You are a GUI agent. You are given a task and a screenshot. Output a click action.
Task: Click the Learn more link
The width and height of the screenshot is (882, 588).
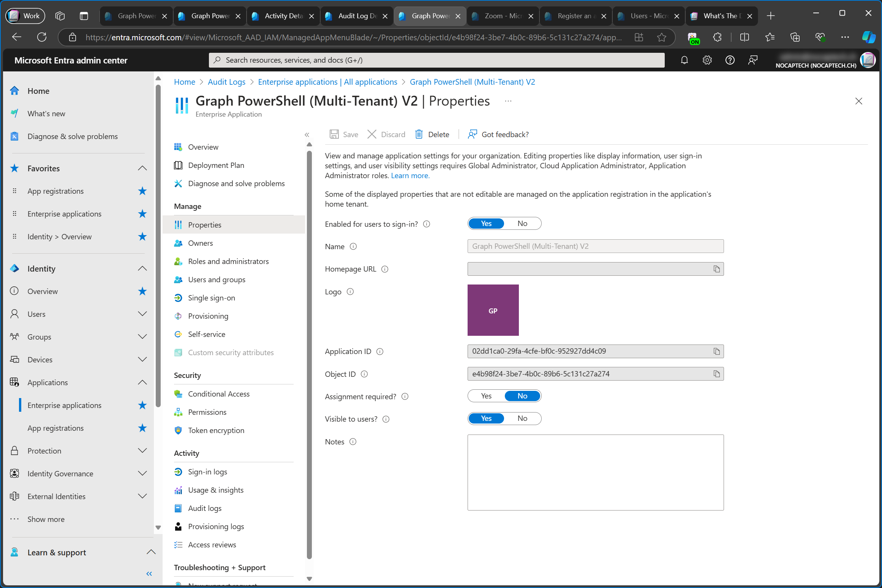(x=410, y=175)
